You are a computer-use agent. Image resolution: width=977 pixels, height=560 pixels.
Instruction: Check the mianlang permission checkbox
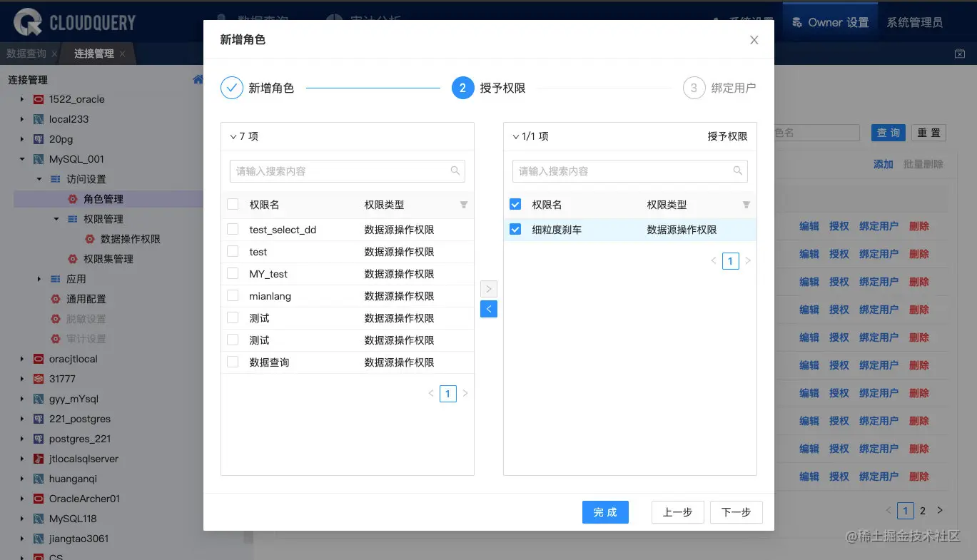(233, 296)
